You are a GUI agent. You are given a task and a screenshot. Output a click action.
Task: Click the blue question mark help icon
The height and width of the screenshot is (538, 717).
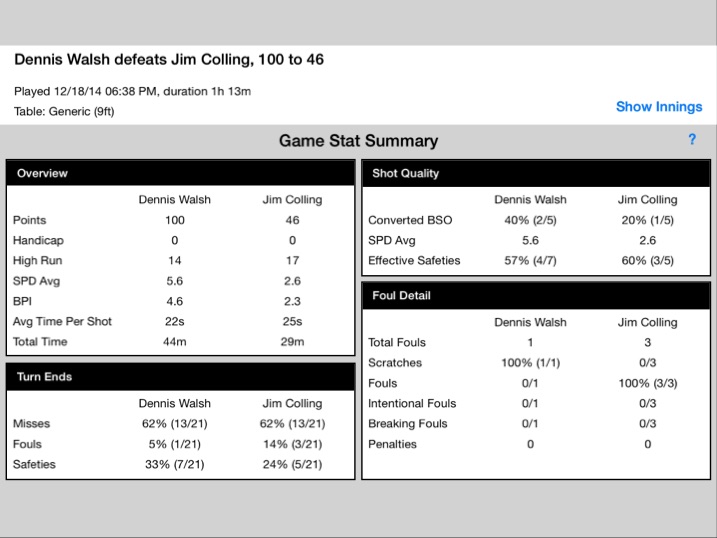click(692, 139)
